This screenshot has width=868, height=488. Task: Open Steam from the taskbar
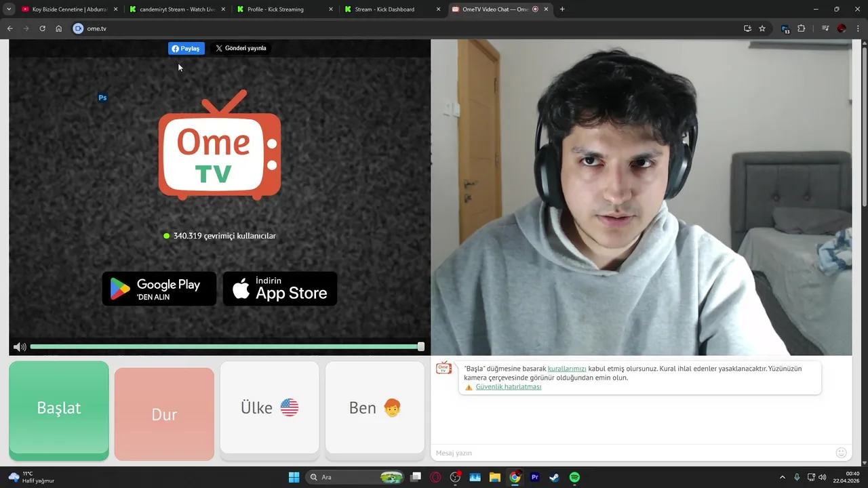point(554,477)
